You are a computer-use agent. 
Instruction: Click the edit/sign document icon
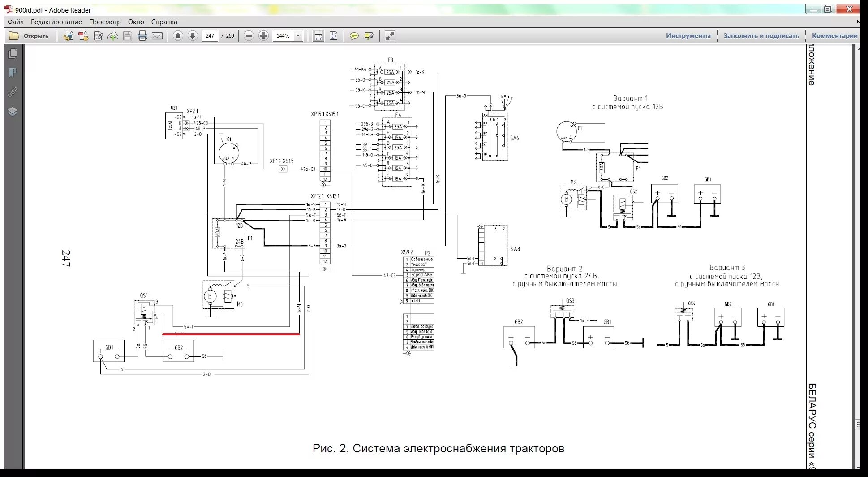point(99,36)
